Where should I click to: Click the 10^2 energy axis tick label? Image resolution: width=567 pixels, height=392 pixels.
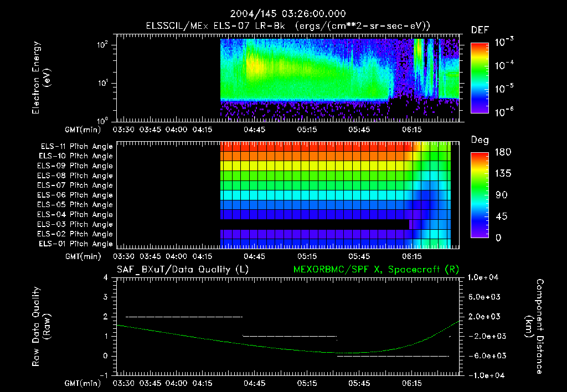tap(102, 45)
